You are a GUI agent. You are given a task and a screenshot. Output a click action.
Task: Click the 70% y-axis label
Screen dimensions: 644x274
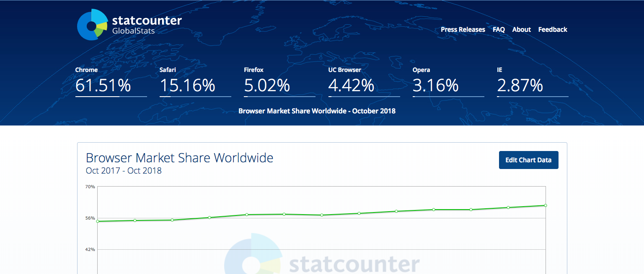click(x=91, y=187)
